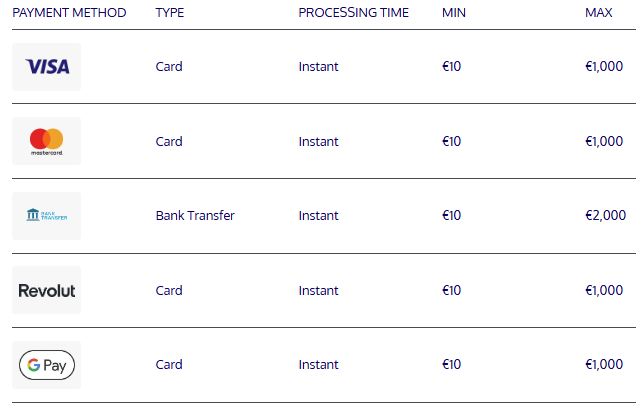636x406 pixels.
Task: Click €1,000 maximum in the Google Pay row
Action: [x=604, y=364]
